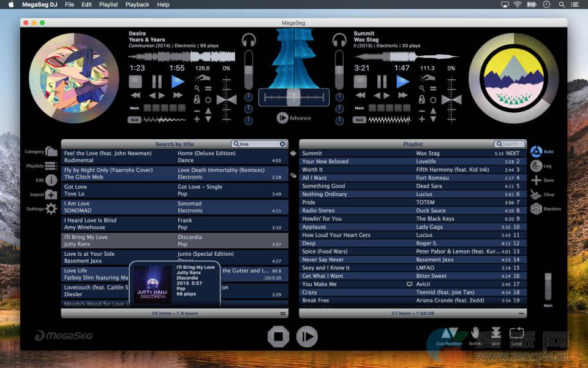Click the left deck Exit button
The width and height of the screenshot is (588, 368).
tap(134, 120)
